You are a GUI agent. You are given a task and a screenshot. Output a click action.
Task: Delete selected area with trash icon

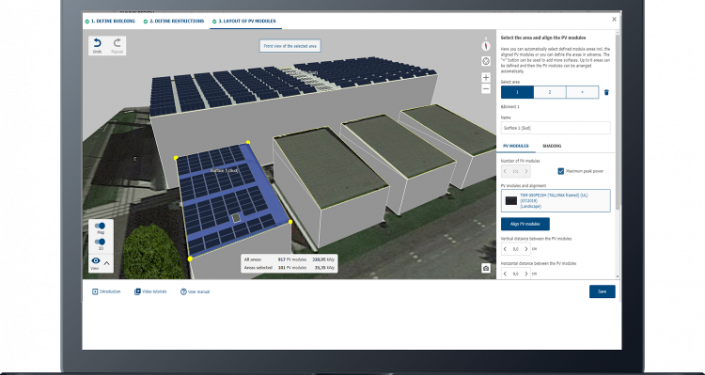pos(607,93)
